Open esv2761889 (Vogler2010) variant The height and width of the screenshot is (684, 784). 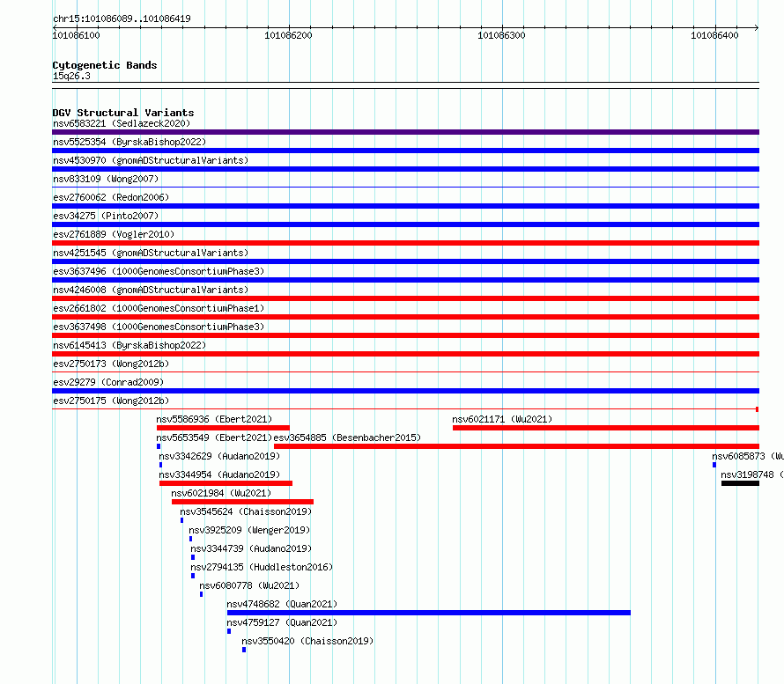114,234
